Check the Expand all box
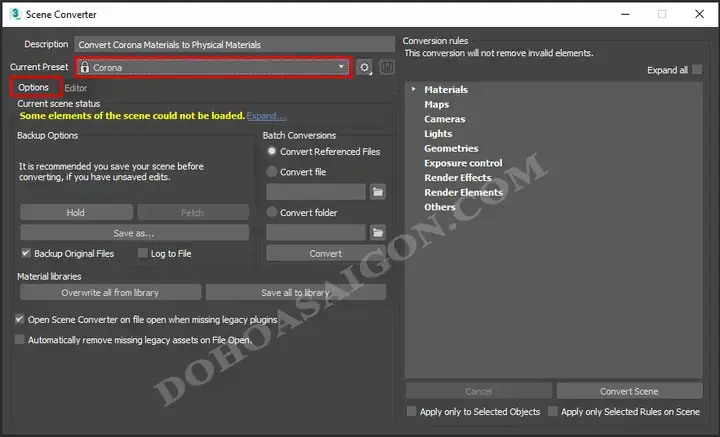Image resolution: width=720 pixels, height=437 pixels. 697,69
